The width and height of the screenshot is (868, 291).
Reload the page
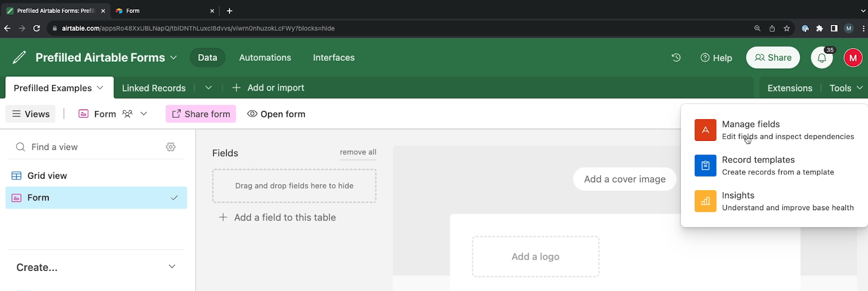[x=36, y=28]
